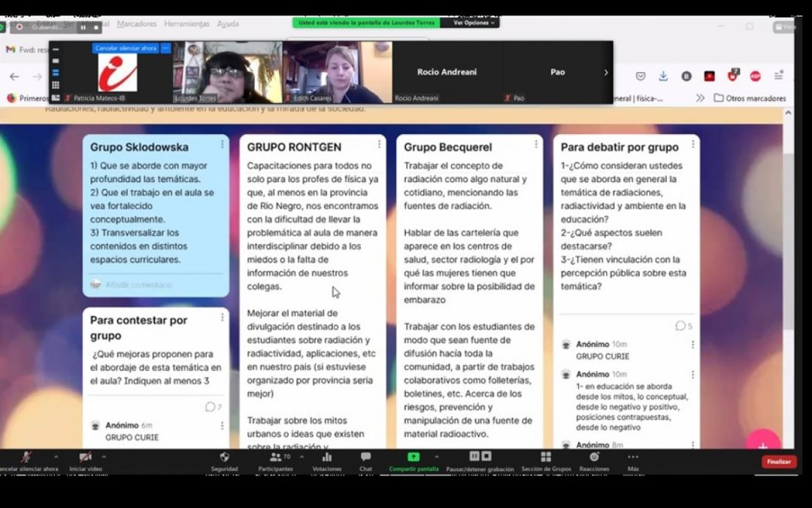The image size is (812, 508).
Task: Select Rocio Andreani participant tile
Action: (x=447, y=72)
